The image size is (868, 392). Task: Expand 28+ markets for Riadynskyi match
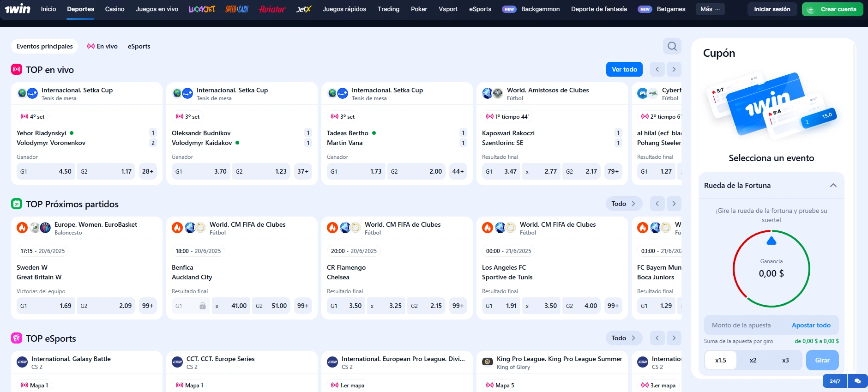pos(148,171)
